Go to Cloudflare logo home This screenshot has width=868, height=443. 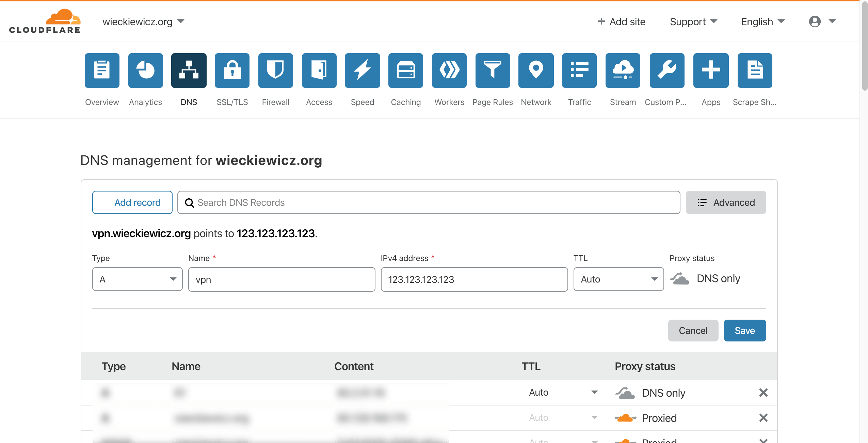[x=45, y=21]
